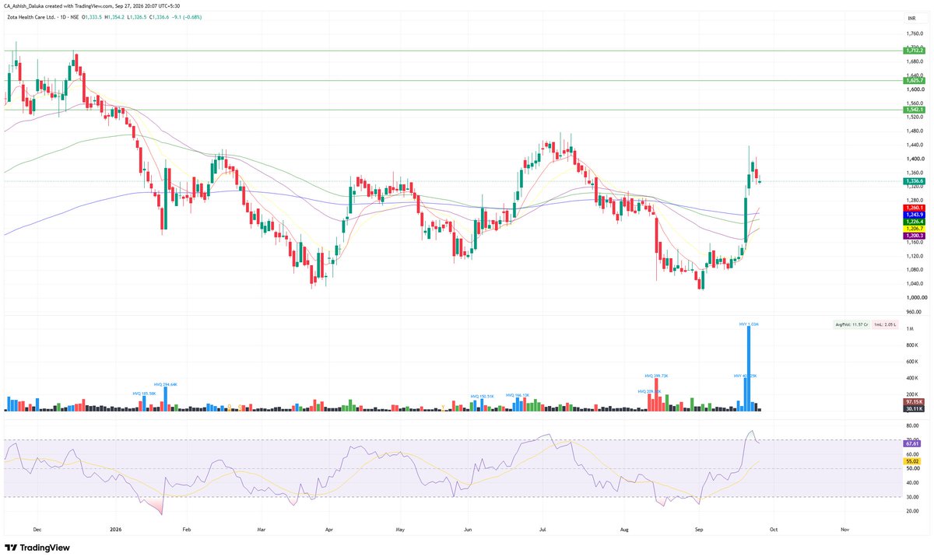The height and width of the screenshot is (560, 934).
Task: Click the 1,712.2 horizontal level price label
Action: [914, 51]
